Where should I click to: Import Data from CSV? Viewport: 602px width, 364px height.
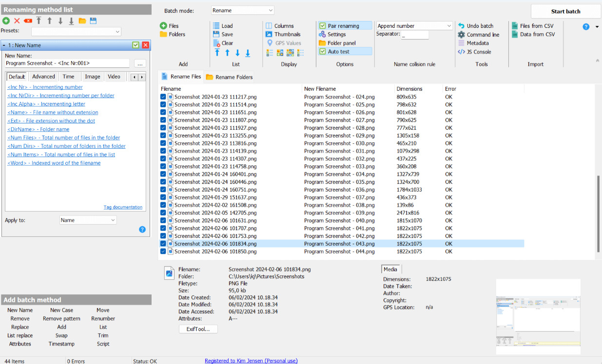pos(533,34)
